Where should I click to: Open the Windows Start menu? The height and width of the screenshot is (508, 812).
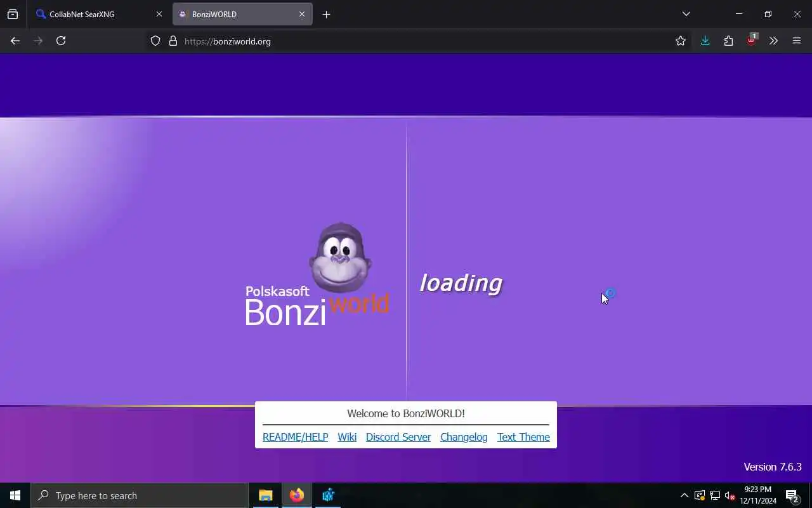click(15, 495)
